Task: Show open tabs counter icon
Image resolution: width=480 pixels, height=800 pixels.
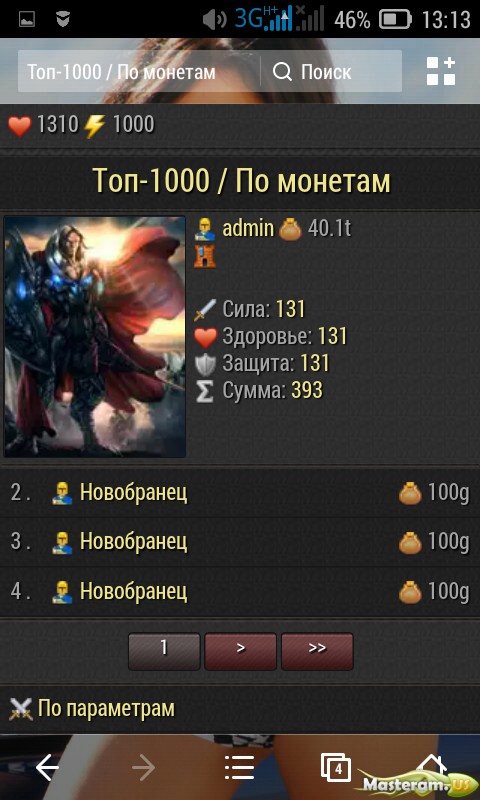Action: [x=336, y=767]
